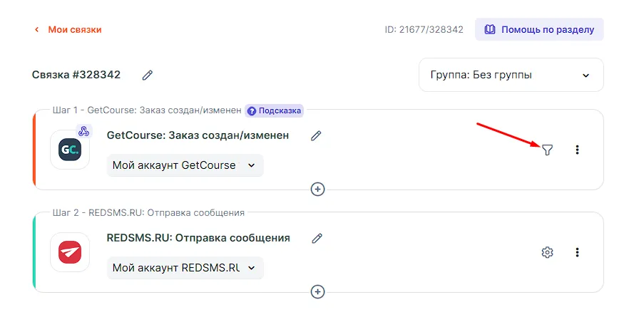Open the filter for GetCourse step
The image size is (644, 332).
click(547, 150)
